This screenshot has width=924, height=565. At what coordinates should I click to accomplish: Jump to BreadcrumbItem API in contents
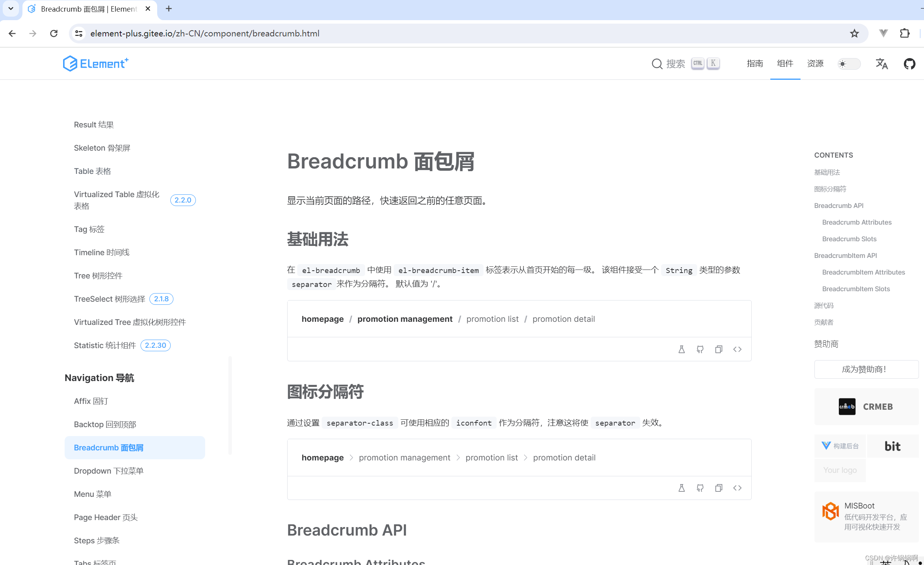pos(845,256)
